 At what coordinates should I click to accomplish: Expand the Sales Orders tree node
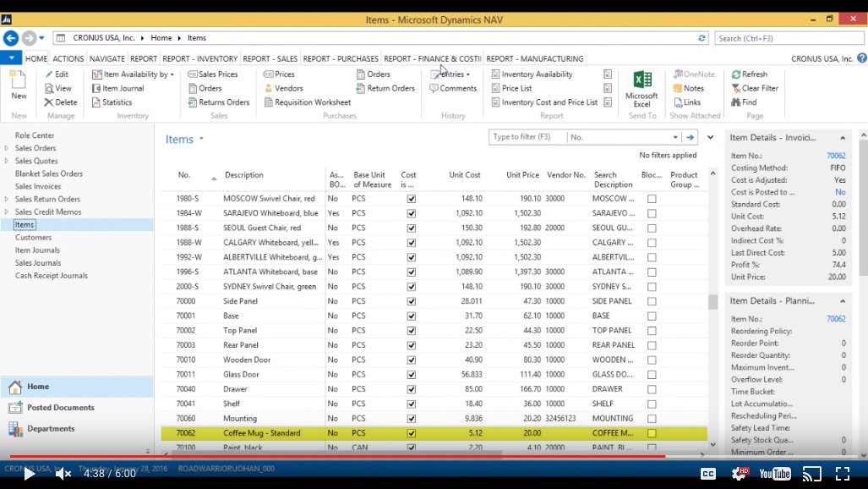[7, 148]
